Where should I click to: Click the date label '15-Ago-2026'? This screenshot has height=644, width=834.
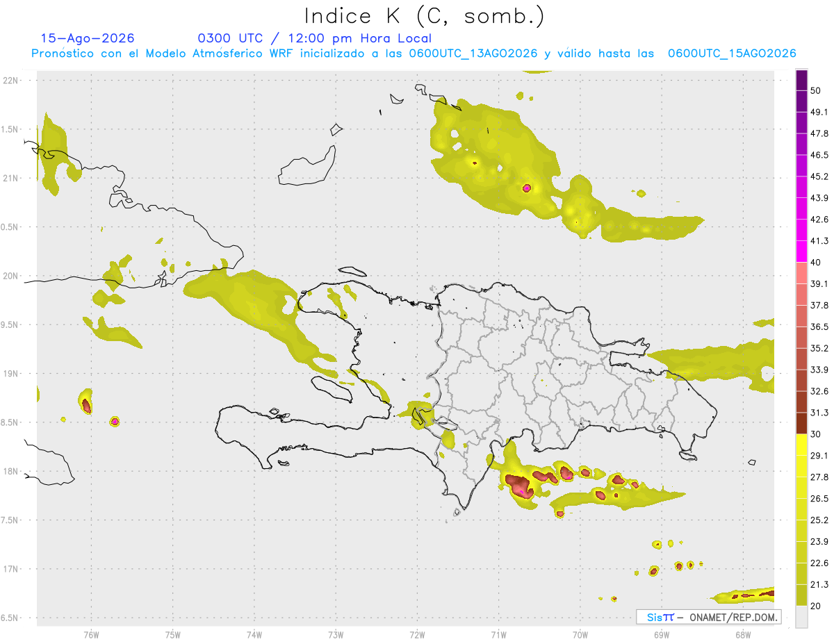pyautogui.click(x=88, y=38)
